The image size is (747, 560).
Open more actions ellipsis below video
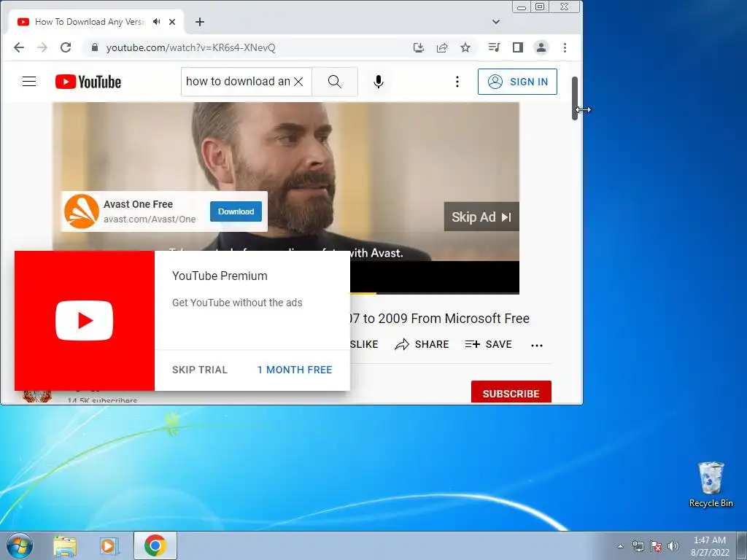(x=537, y=345)
